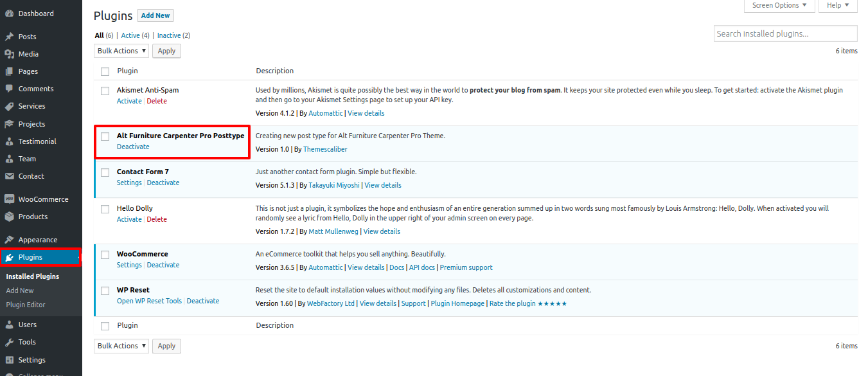Filter list to Active plugins
This screenshot has height=376, width=868.
[130, 35]
